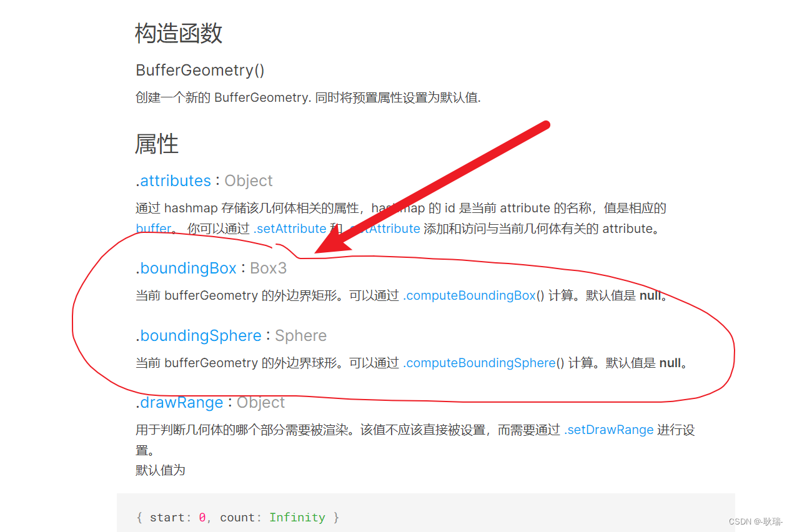Open the .setDrawRange method link
This screenshot has height=532, width=792.
(x=609, y=430)
